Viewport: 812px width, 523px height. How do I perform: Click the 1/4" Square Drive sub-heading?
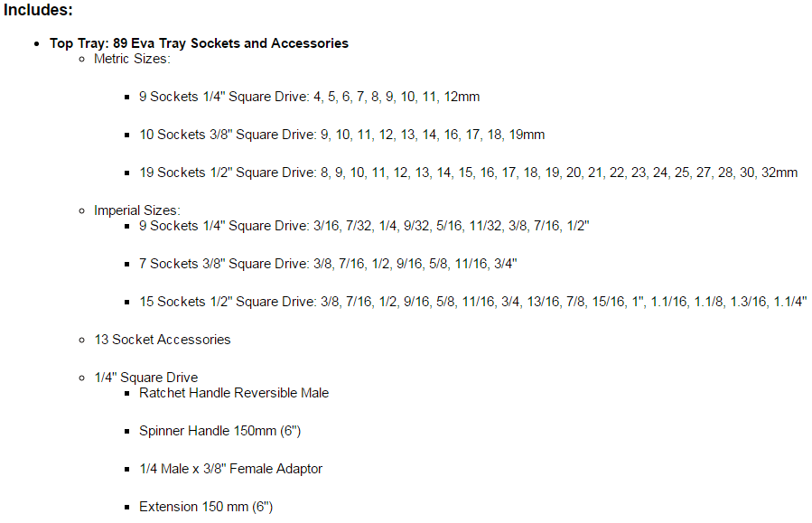pyautogui.click(x=146, y=378)
